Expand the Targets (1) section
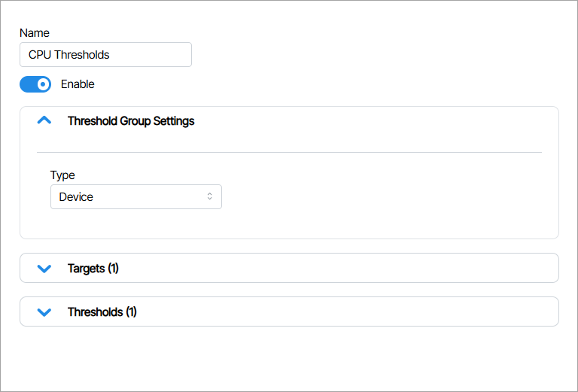578x392 pixels. 289,268
